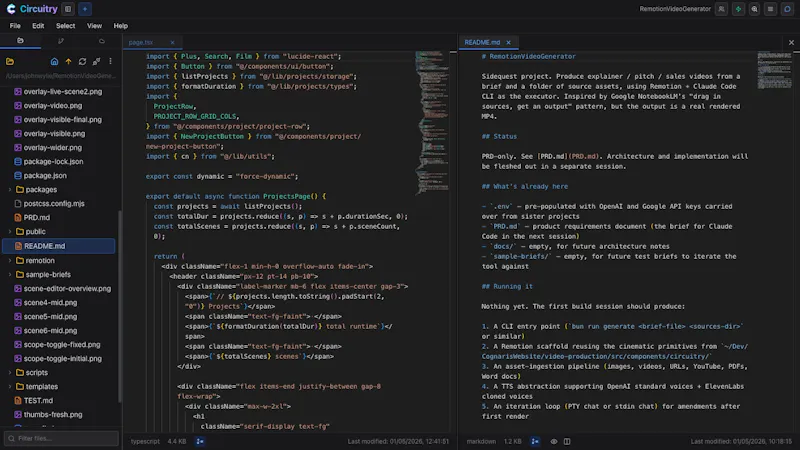Open the Help menu

click(x=120, y=26)
